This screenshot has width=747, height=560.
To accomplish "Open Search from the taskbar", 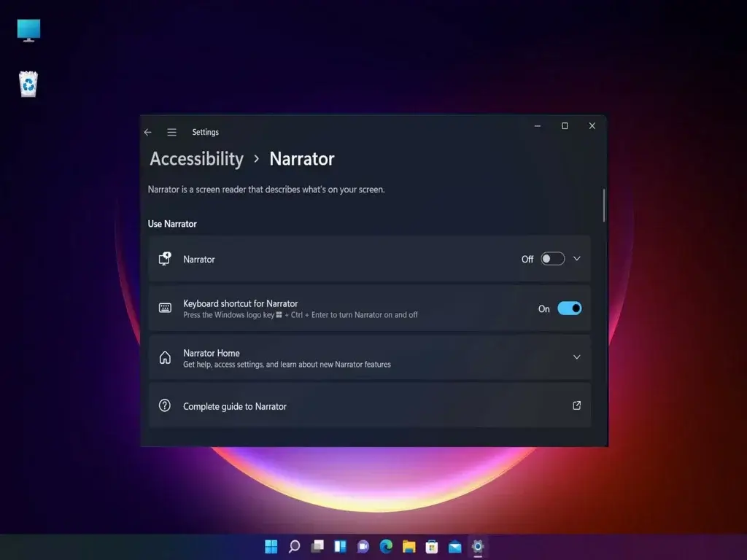I will pos(293,545).
